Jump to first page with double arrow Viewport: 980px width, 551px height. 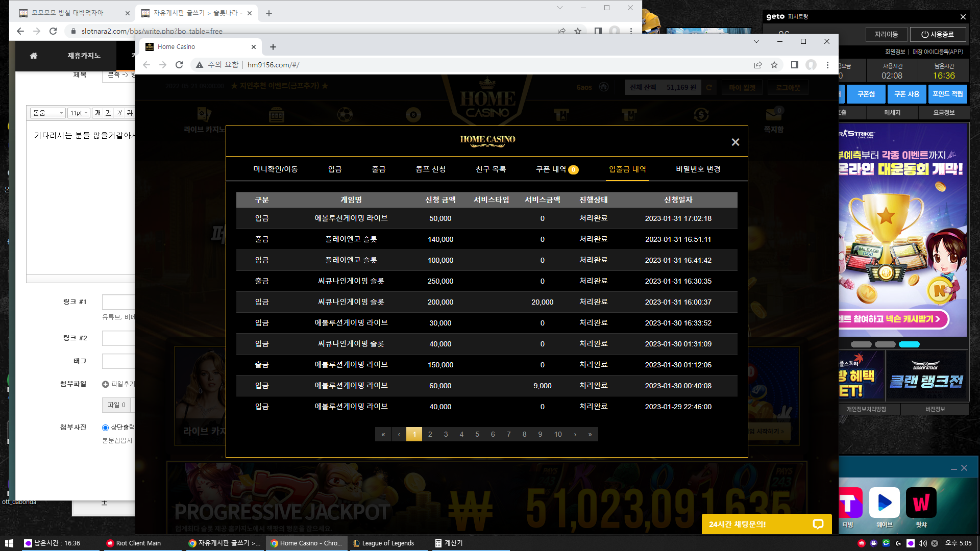[383, 434]
